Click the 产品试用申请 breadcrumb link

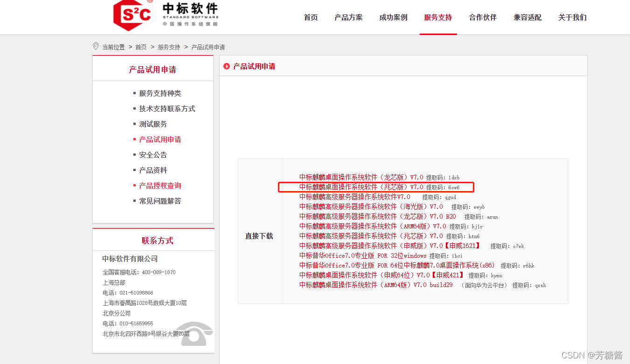pos(208,47)
